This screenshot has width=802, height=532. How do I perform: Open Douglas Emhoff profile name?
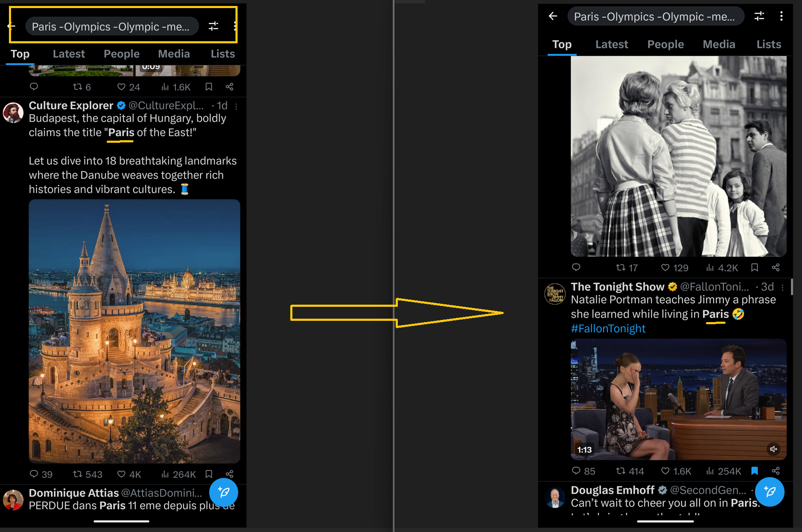click(612, 490)
